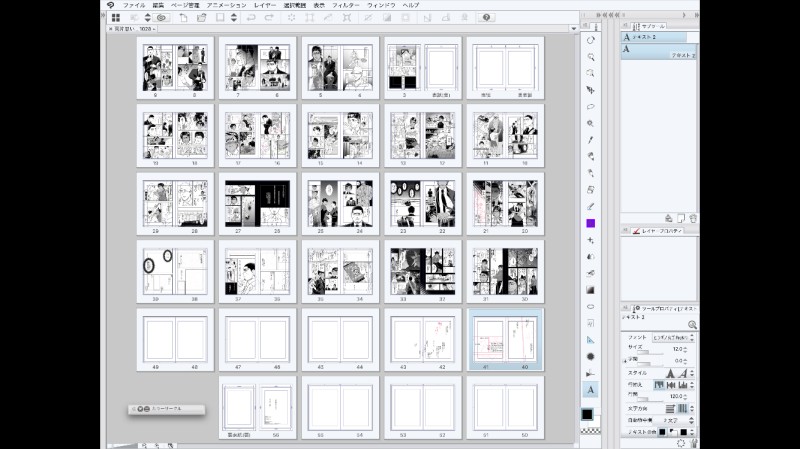Viewport: 800px width, 449px height.
Task: Toggle bold text style
Action: 671,373
